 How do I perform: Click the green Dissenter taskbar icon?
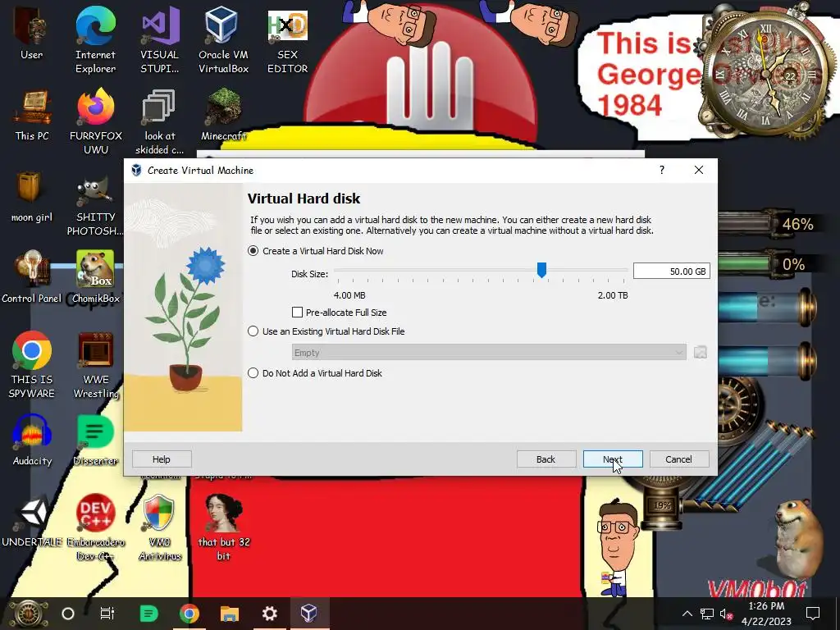pyautogui.click(x=148, y=613)
